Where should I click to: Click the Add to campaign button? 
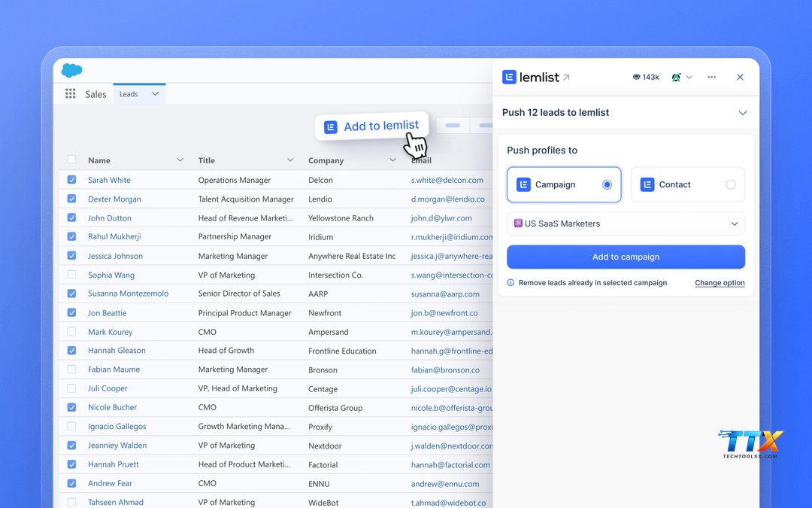click(x=626, y=257)
